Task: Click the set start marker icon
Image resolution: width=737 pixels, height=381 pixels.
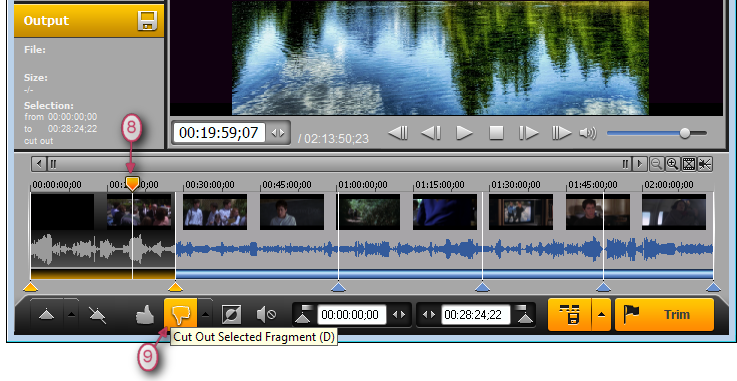Action: (x=303, y=314)
